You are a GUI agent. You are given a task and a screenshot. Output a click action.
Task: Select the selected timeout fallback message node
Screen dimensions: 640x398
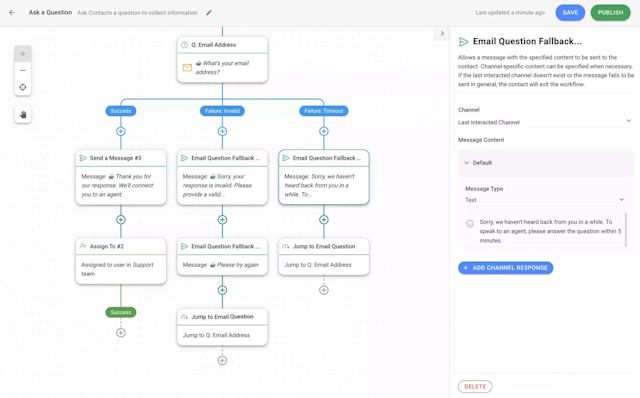pyautogui.click(x=324, y=177)
